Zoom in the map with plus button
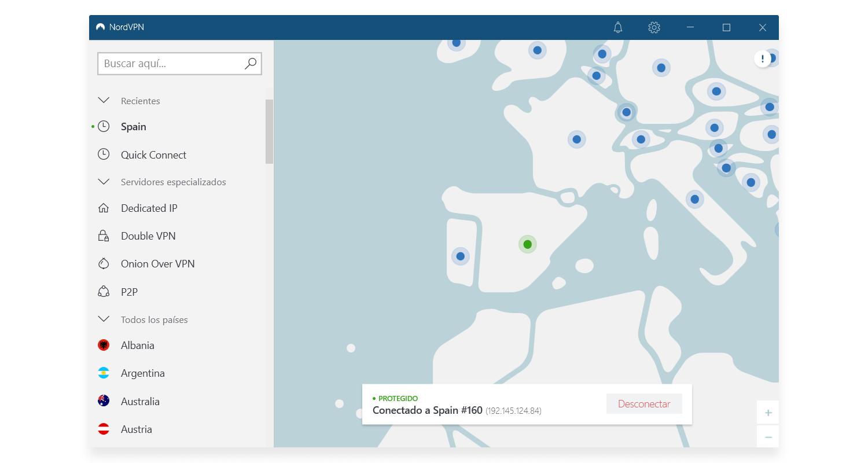 pyautogui.click(x=768, y=413)
